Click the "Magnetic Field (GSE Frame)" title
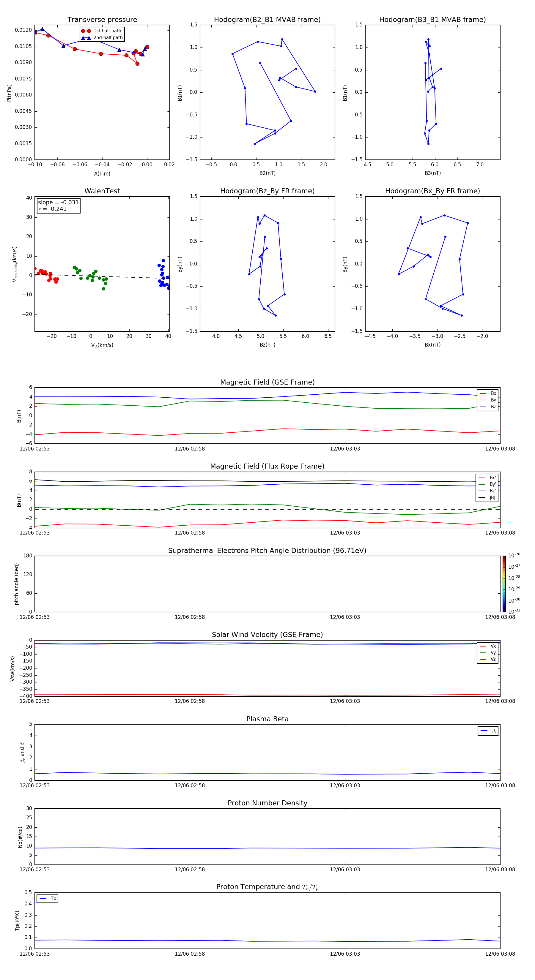 [267, 382]
